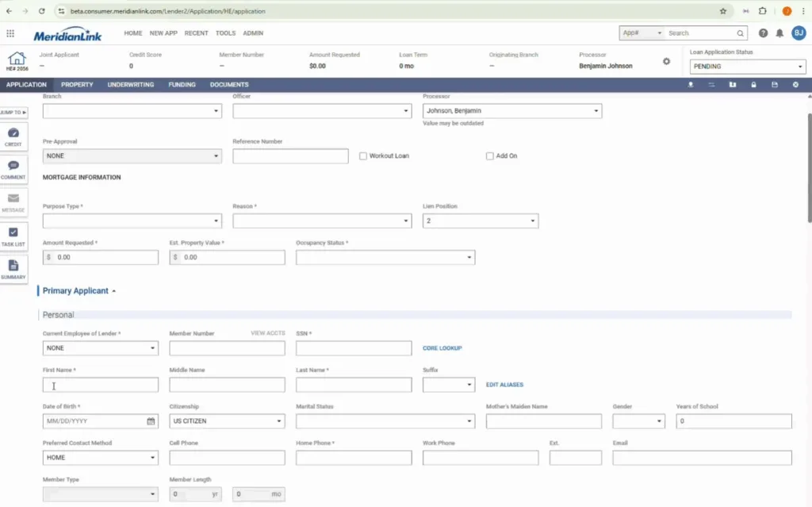The image size is (812, 507).
Task: Click the CORE LOOKUP link
Action: click(x=442, y=348)
